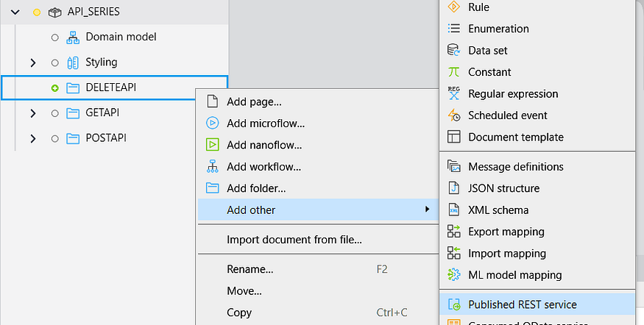The width and height of the screenshot is (644, 325).
Task: Click the Data set database icon
Action: 454,51
